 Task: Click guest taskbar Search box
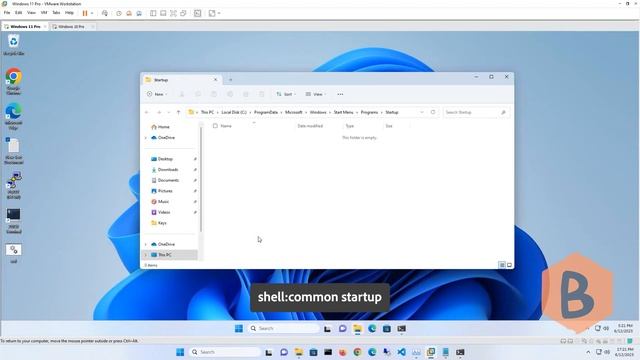point(284,329)
